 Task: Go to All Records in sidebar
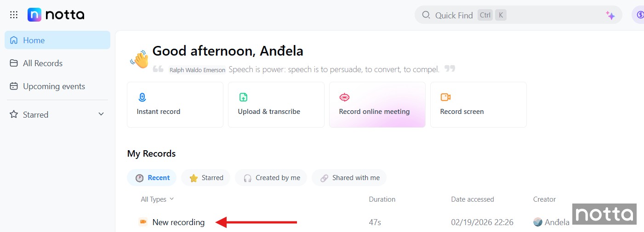pos(42,63)
